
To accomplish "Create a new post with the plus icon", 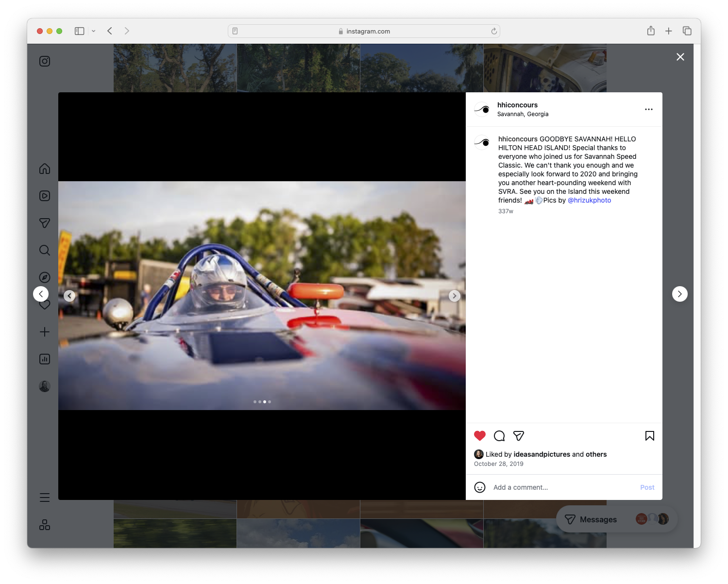I will tap(44, 332).
